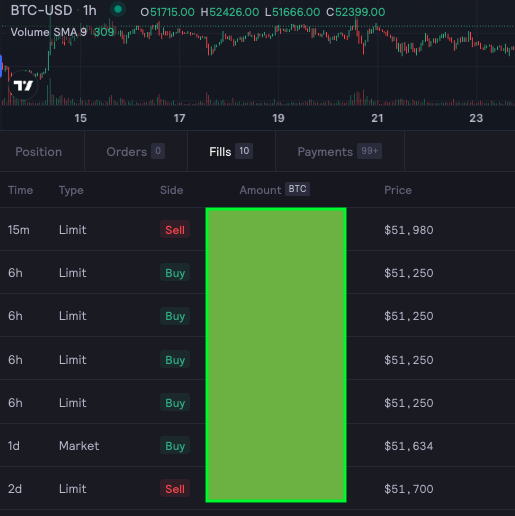Screen dimensions: 515x516
Task: Click the Sell badge in the 15m row
Action: click(175, 229)
